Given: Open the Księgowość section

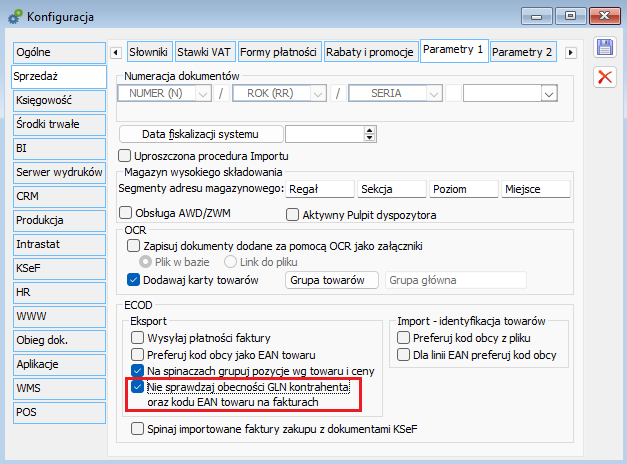Looking at the screenshot, I should tap(59, 100).
